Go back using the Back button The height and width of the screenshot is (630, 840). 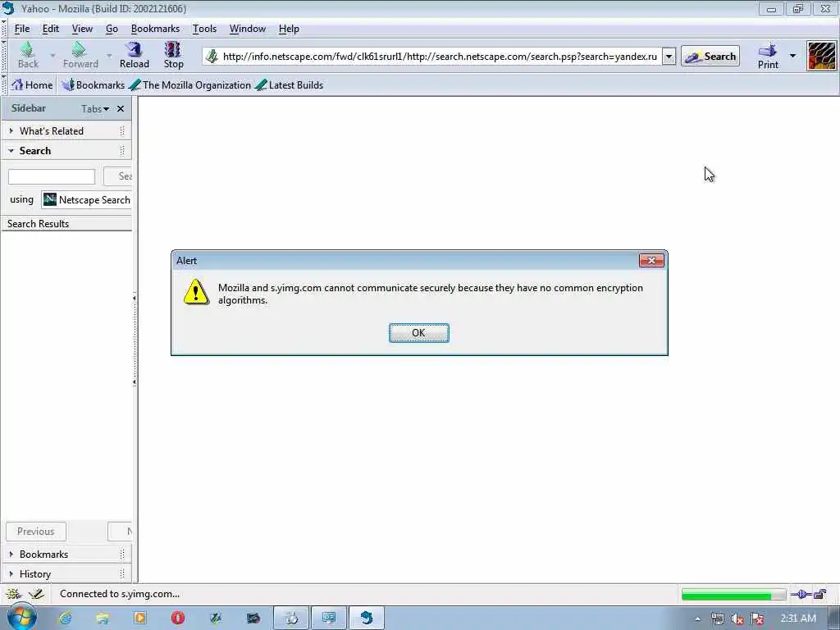click(x=28, y=55)
